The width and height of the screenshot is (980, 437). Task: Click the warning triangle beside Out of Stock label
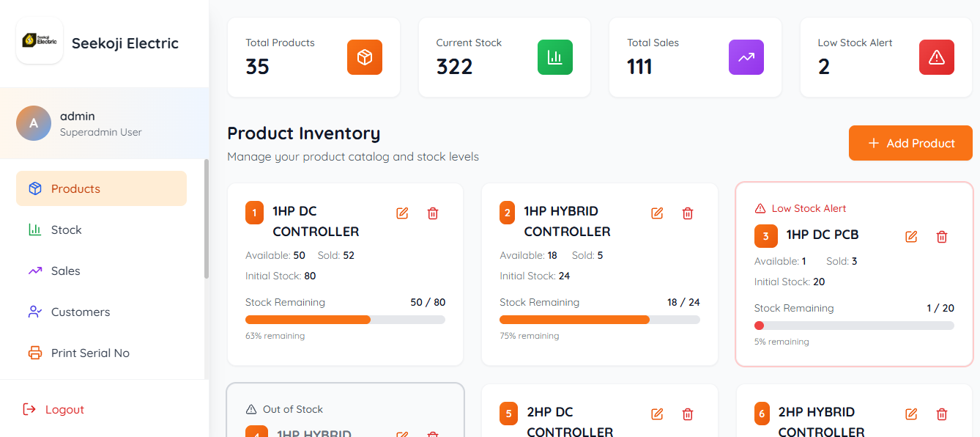pos(251,409)
